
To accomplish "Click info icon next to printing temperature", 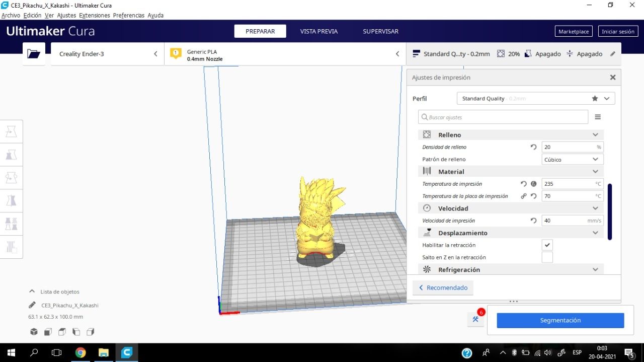I will [534, 184].
